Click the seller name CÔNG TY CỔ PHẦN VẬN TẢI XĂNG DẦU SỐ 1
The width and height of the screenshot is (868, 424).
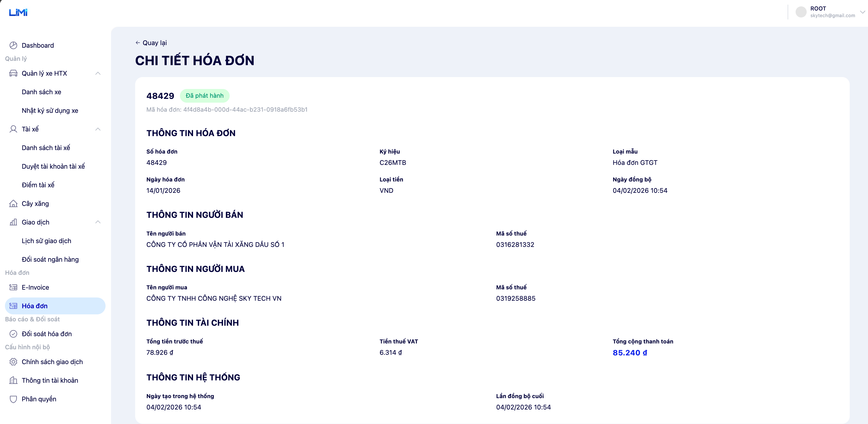point(215,245)
